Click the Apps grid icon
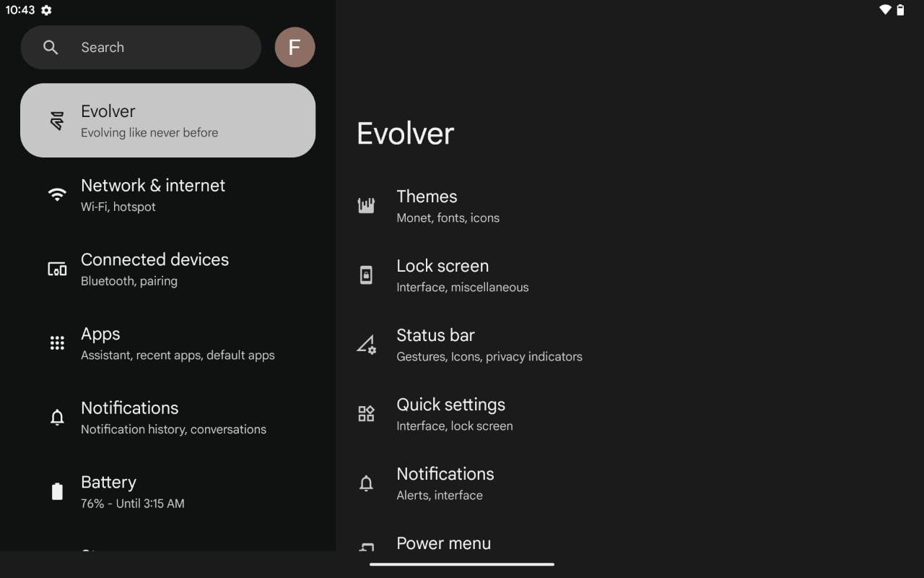Screen dimensions: 924x578 (x=57, y=343)
